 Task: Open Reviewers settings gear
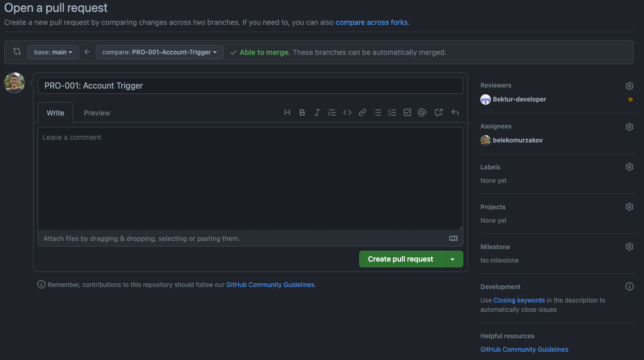click(x=630, y=85)
